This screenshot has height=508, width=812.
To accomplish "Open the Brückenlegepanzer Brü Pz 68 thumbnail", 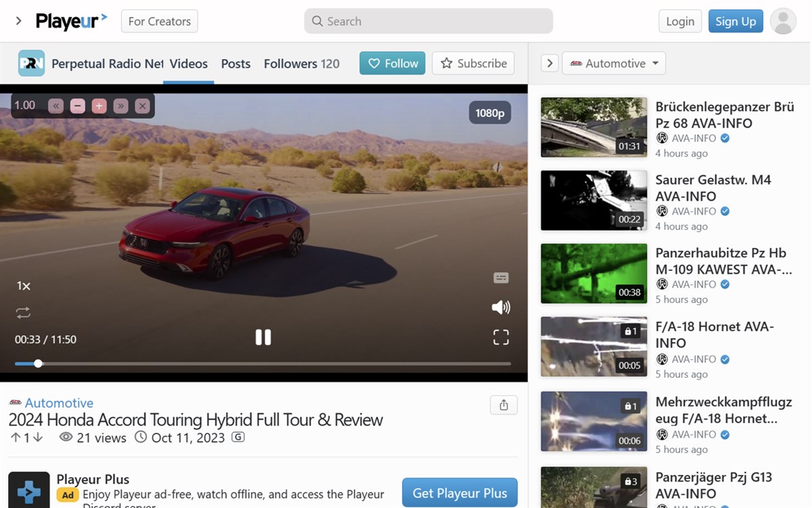I will [594, 127].
